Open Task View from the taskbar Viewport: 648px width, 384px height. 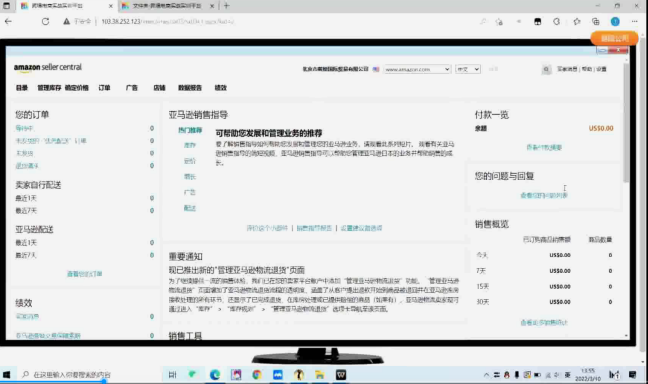172,375
